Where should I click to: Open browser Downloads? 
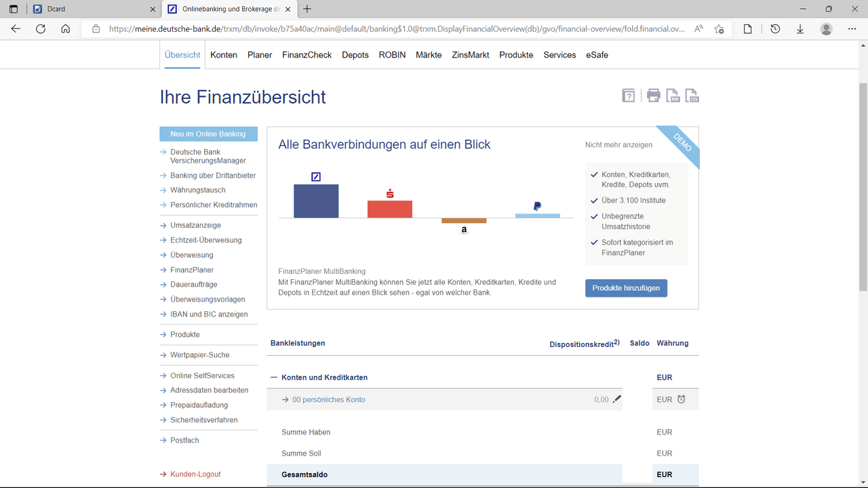click(800, 29)
